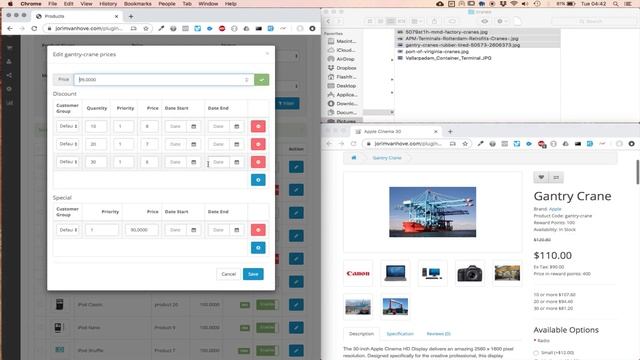
Task: Open the Window menu
Action: (208, 4)
